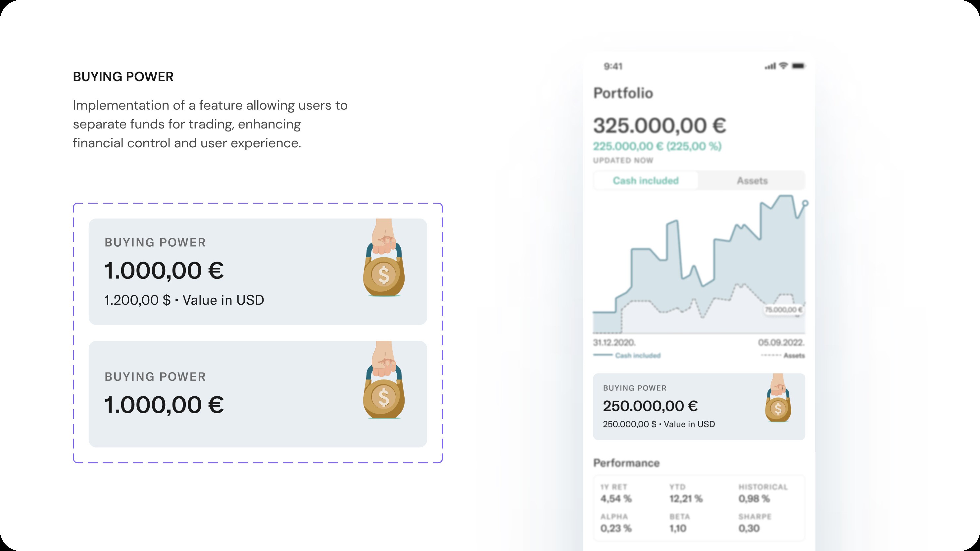Click the Performance section heading
Viewport: 980px width, 551px height.
[626, 463]
